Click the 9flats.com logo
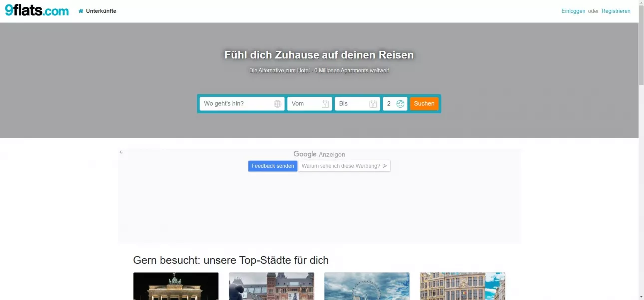The image size is (644, 300). click(x=37, y=11)
